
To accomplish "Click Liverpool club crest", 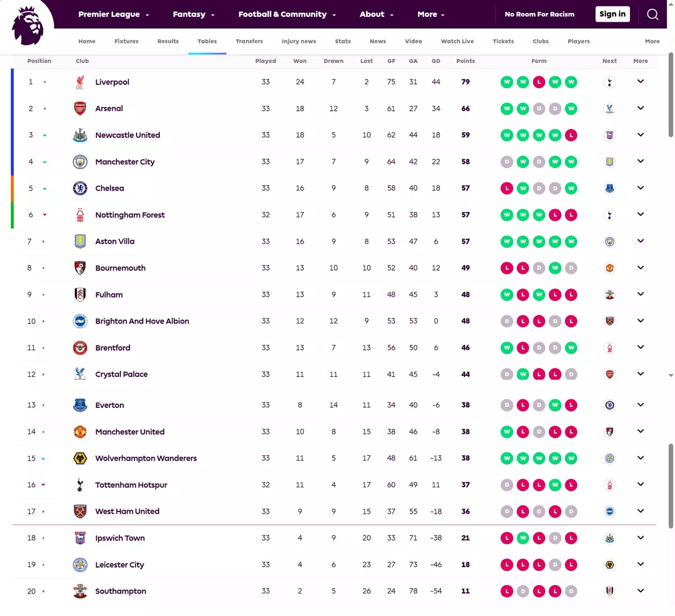I will (x=80, y=82).
